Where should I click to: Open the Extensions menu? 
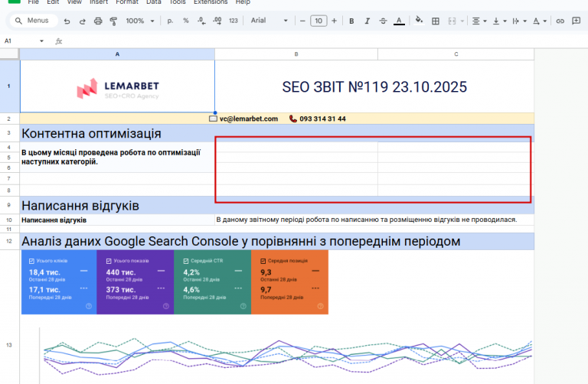point(211,2)
